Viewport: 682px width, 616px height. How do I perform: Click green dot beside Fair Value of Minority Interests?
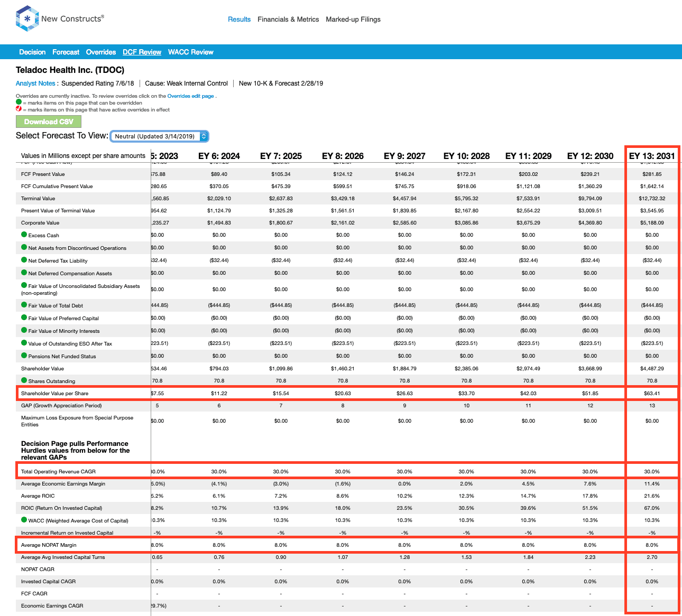24,330
